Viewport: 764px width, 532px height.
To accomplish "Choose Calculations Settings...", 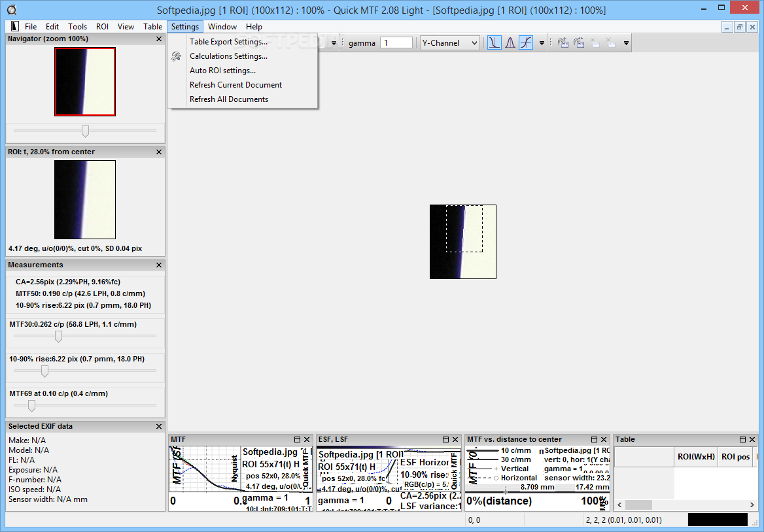I will (x=243, y=56).
